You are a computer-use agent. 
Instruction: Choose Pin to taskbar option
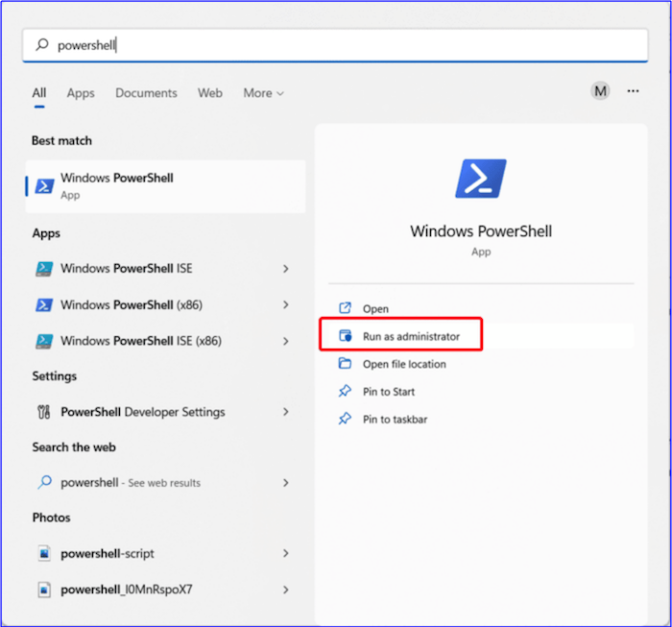(x=395, y=420)
